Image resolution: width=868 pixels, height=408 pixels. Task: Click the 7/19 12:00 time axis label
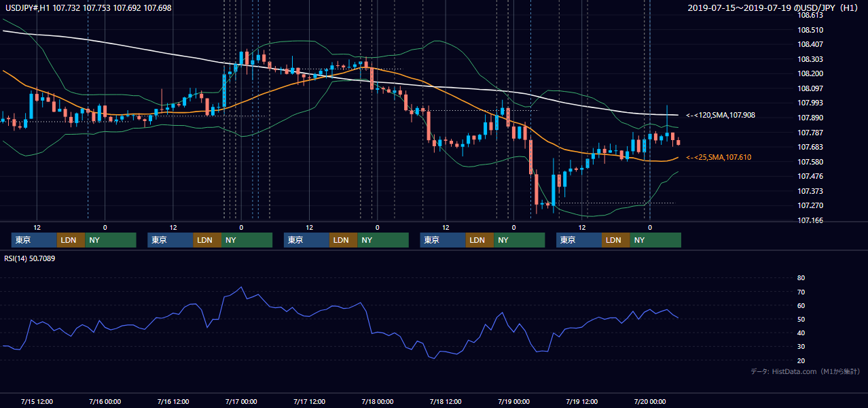[581, 402]
